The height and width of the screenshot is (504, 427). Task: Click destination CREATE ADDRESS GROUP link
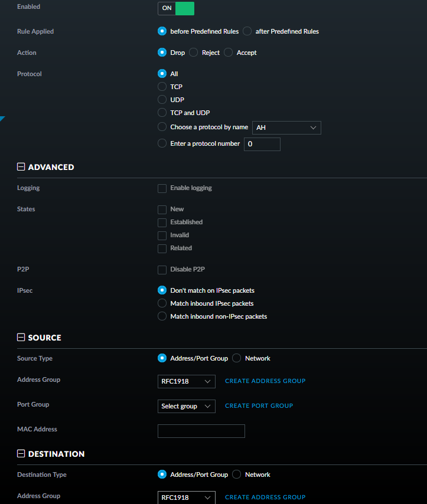point(265,498)
